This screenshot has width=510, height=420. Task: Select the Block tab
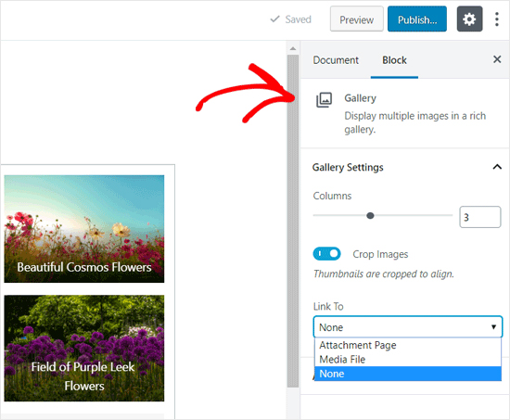pos(394,60)
